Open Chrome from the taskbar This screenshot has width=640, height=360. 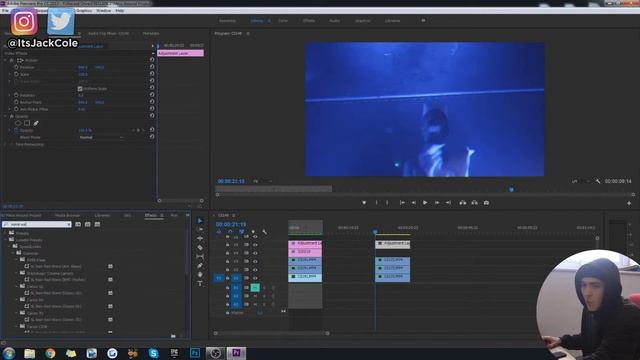coord(50,353)
